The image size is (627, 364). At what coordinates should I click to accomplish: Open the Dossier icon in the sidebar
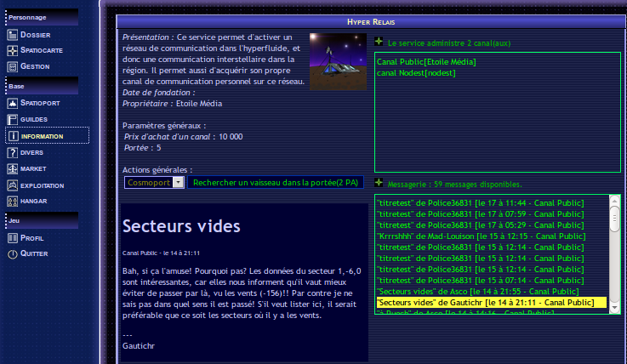point(13,35)
